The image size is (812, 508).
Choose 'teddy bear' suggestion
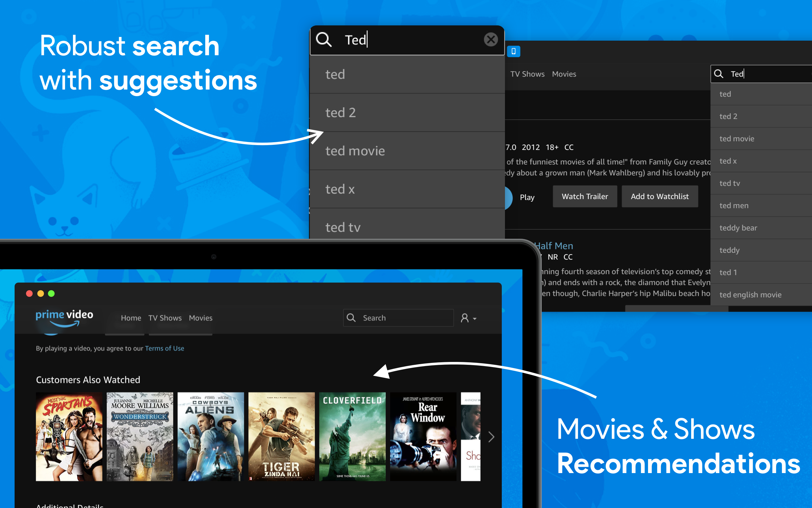click(x=761, y=228)
